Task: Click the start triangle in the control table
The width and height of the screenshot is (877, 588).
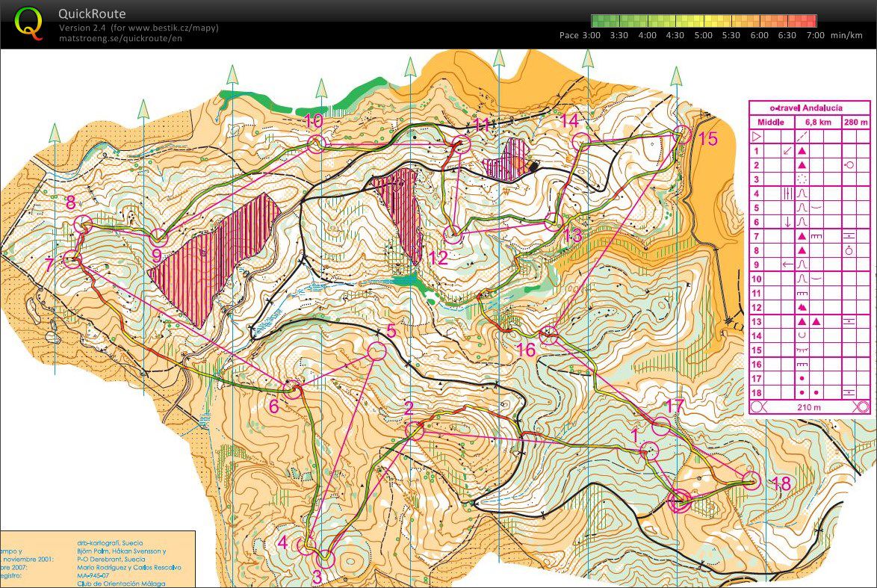Action: [756, 137]
